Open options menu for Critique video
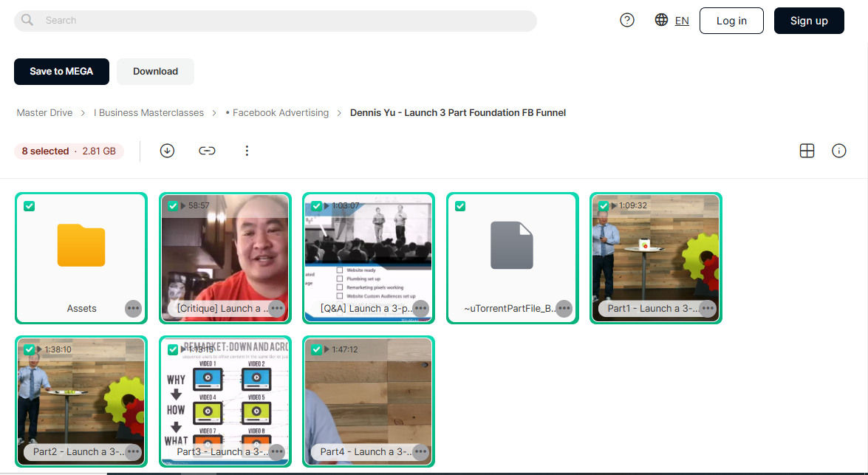 (x=277, y=308)
